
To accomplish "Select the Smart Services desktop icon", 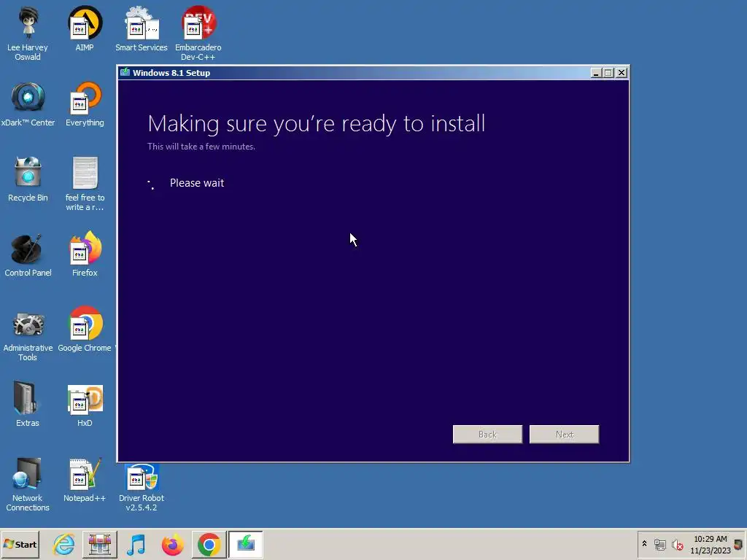I will click(141, 28).
